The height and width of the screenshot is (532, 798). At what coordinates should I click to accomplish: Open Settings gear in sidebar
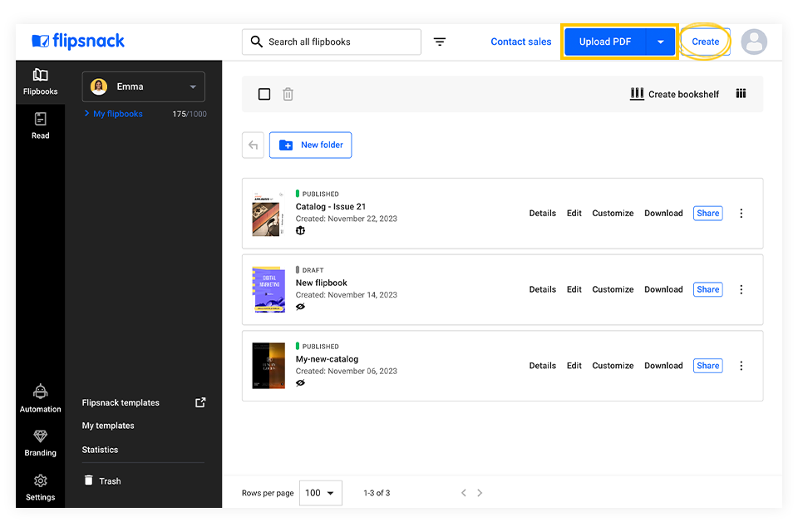pyautogui.click(x=40, y=487)
